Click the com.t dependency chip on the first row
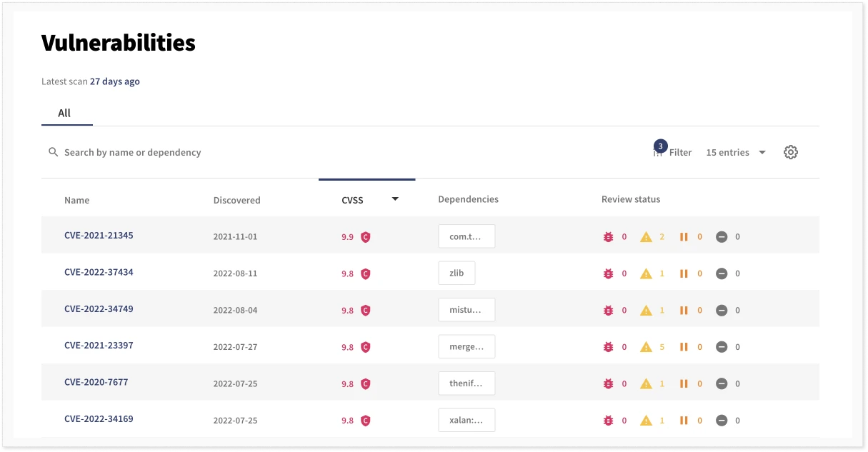Screen dimensions: 868x452 click(467, 236)
